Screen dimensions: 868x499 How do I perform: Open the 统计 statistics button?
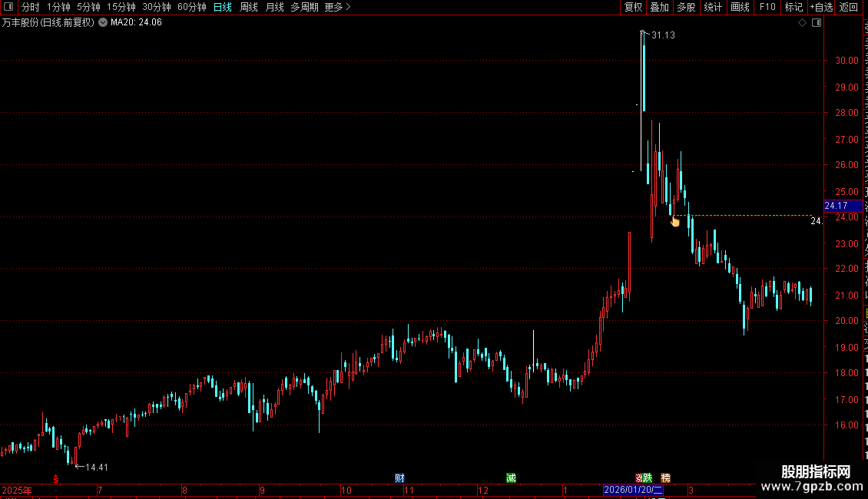point(712,7)
